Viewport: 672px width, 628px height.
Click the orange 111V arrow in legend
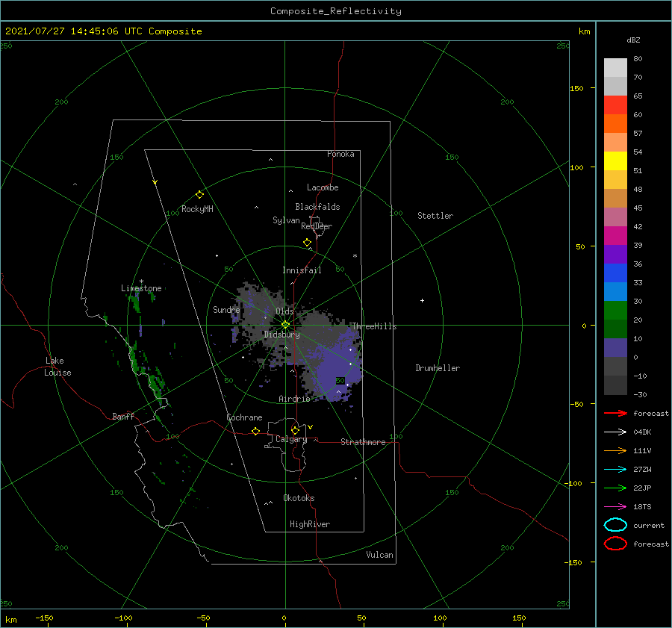615,450
